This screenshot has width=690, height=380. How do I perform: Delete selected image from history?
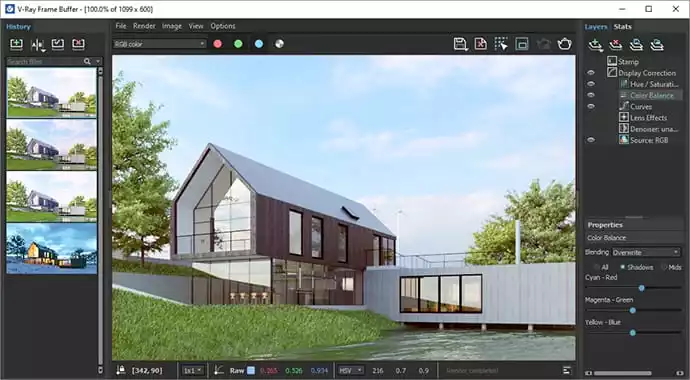click(78, 44)
